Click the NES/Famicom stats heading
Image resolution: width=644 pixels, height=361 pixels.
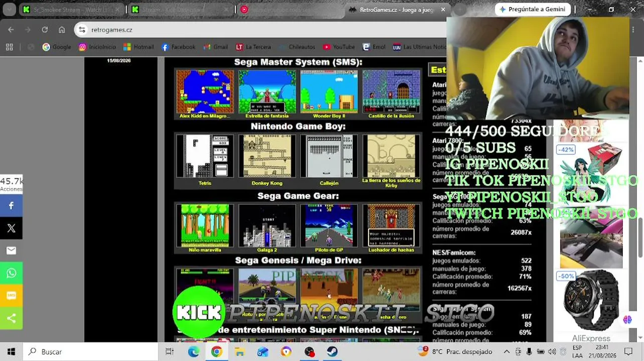[x=454, y=253]
